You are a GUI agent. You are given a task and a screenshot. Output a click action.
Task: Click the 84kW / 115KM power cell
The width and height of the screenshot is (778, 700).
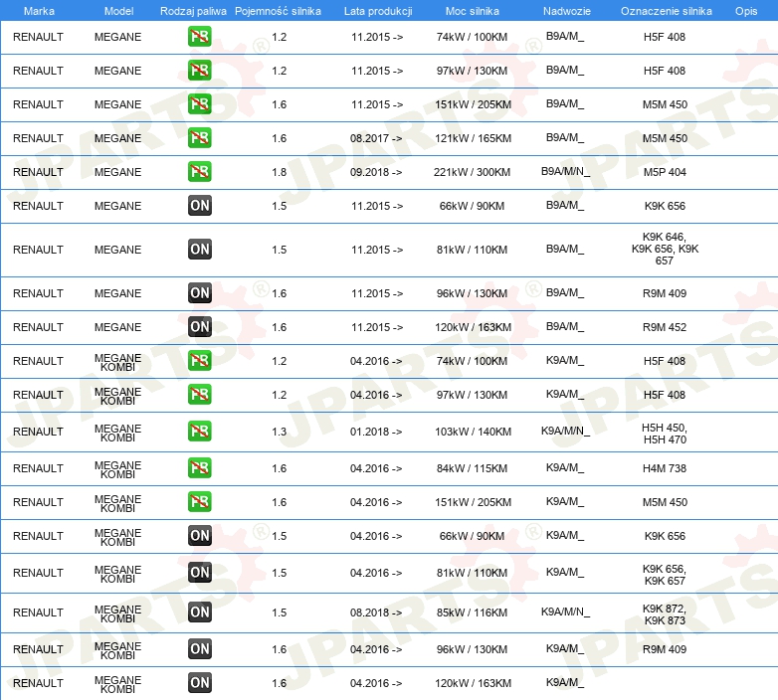(x=472, y=468)
